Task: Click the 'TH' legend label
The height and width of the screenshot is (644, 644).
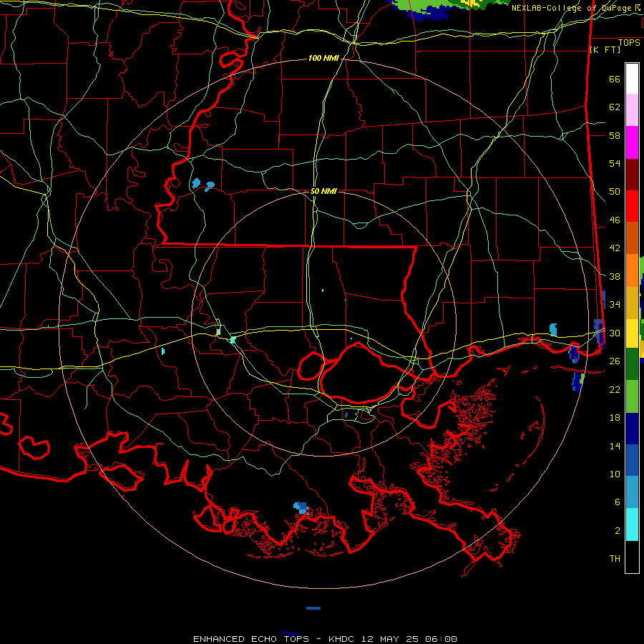Action: click(x=615, y=559)
